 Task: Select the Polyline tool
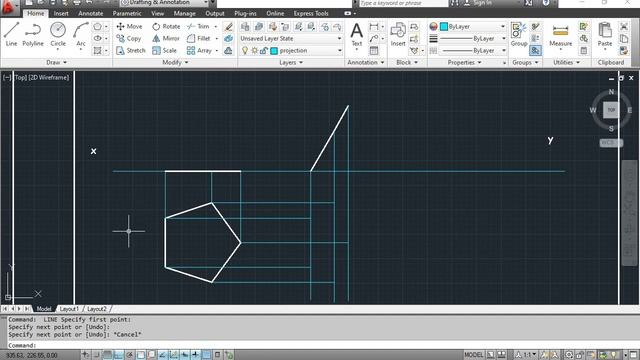pos(33,34)
